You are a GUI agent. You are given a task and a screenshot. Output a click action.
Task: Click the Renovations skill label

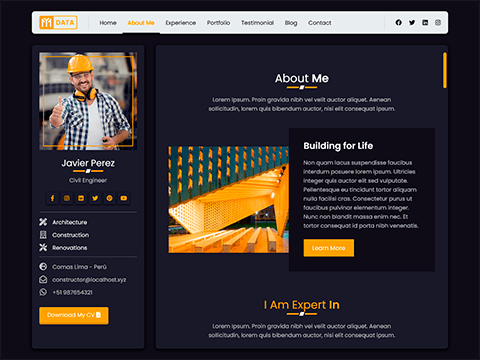[70, 248]
